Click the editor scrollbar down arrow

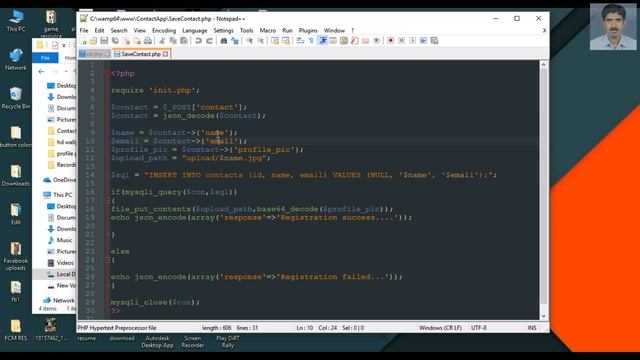[543, 316]
